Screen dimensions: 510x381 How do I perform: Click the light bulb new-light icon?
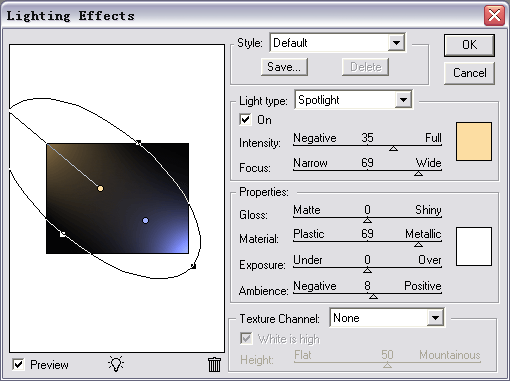116,364
